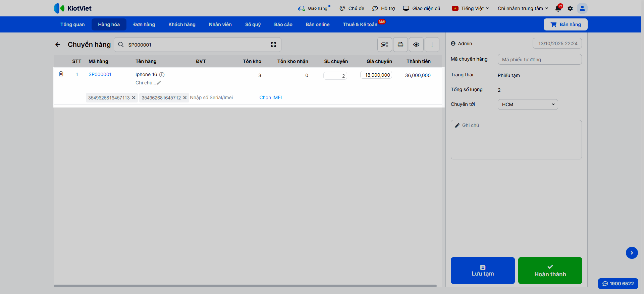Open Đơn hàng menu
The image size is (644, 294).
[144, 24]
